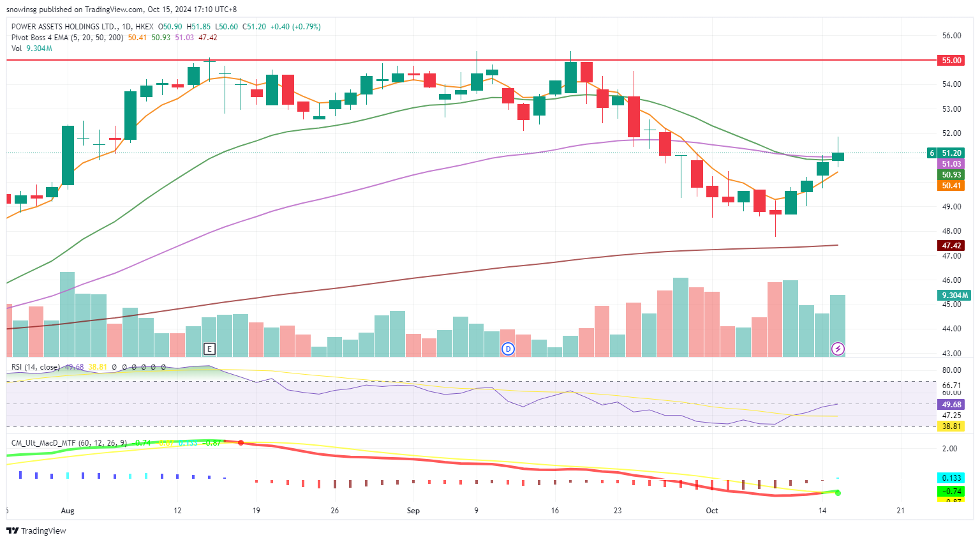Click the "Aug" date label on time axis

(68, 511)
